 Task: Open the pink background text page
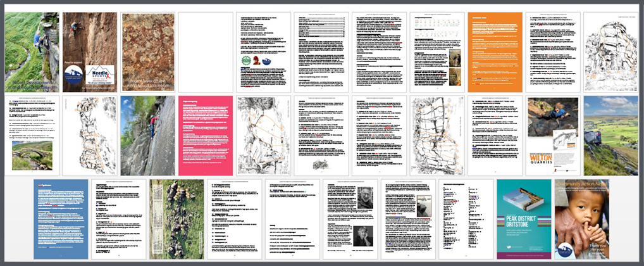206,136
